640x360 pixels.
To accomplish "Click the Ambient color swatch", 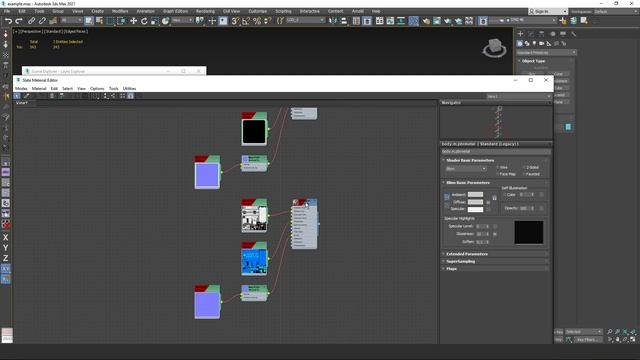I will pyautogui.click(x=476, y=195).
